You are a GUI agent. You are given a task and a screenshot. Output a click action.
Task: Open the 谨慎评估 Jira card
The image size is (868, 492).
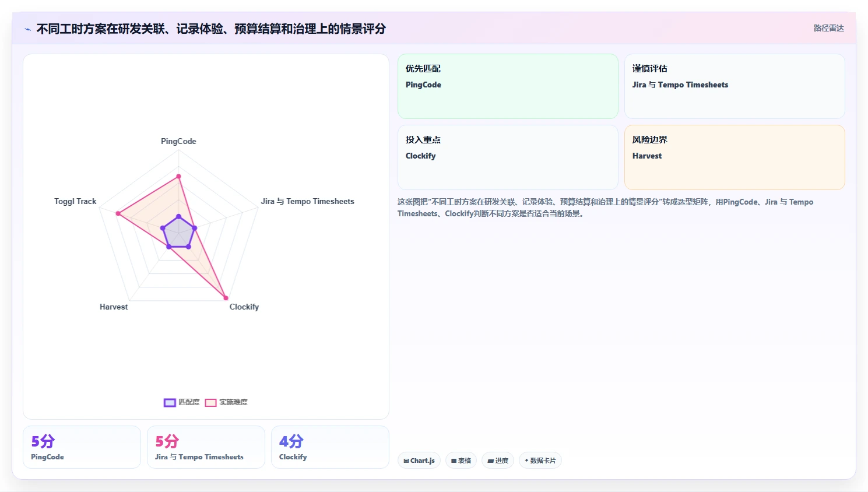pyautogui.click(x=735, y=86)
